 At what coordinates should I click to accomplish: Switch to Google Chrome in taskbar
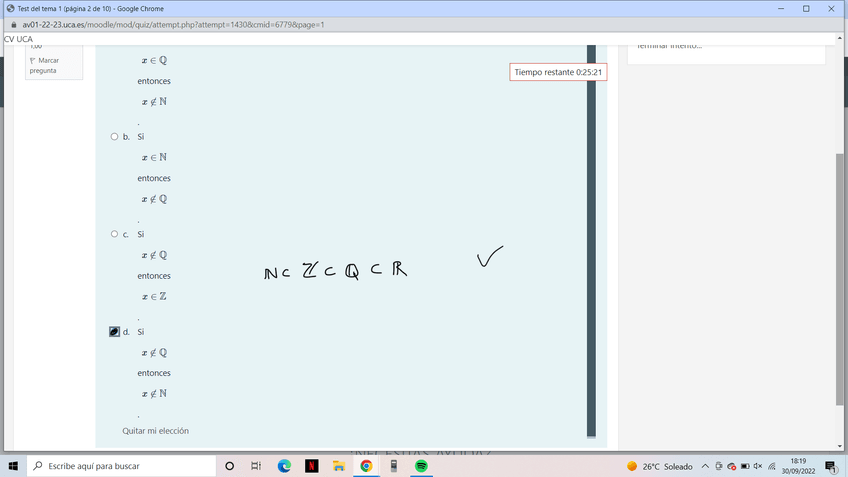click(x=366, y=466)
